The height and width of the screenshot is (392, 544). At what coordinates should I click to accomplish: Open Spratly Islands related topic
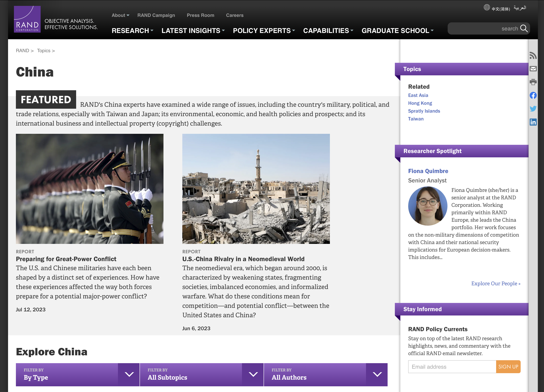(x=424, y=111)
